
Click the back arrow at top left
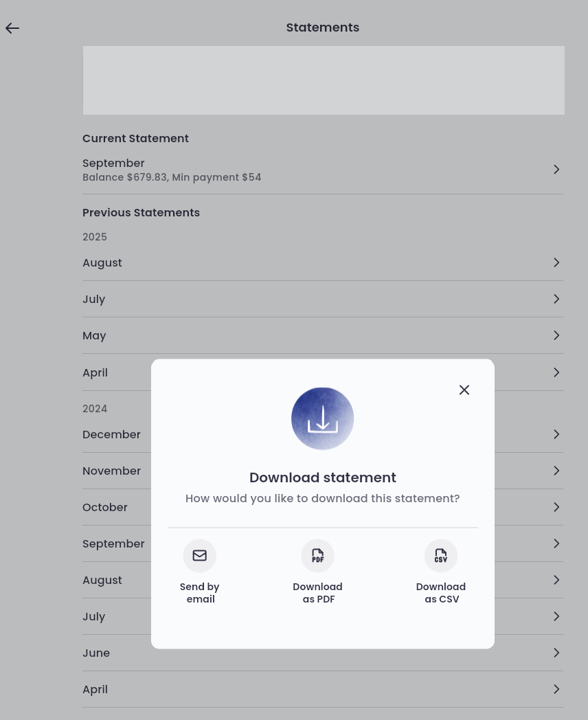(x=12, y=27)
